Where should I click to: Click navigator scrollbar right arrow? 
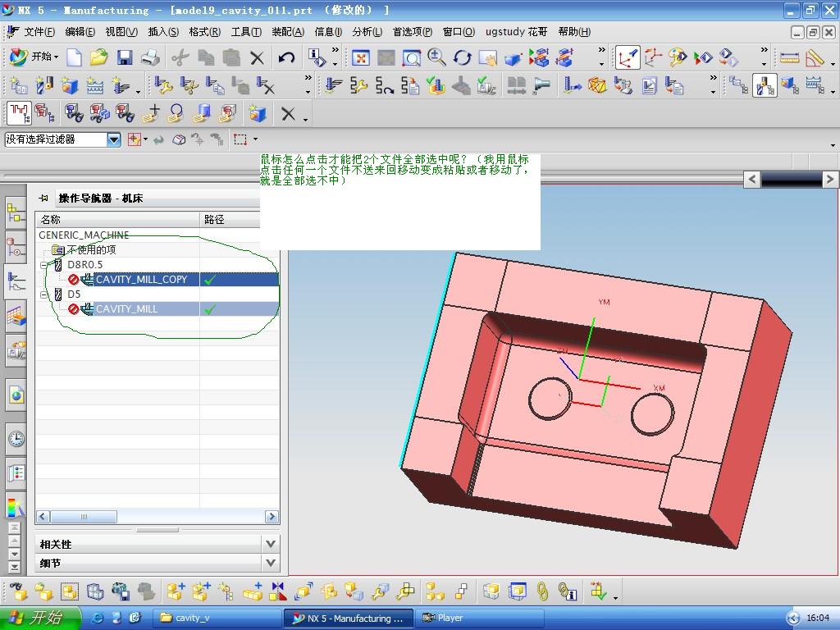click(x=272, y=517)
